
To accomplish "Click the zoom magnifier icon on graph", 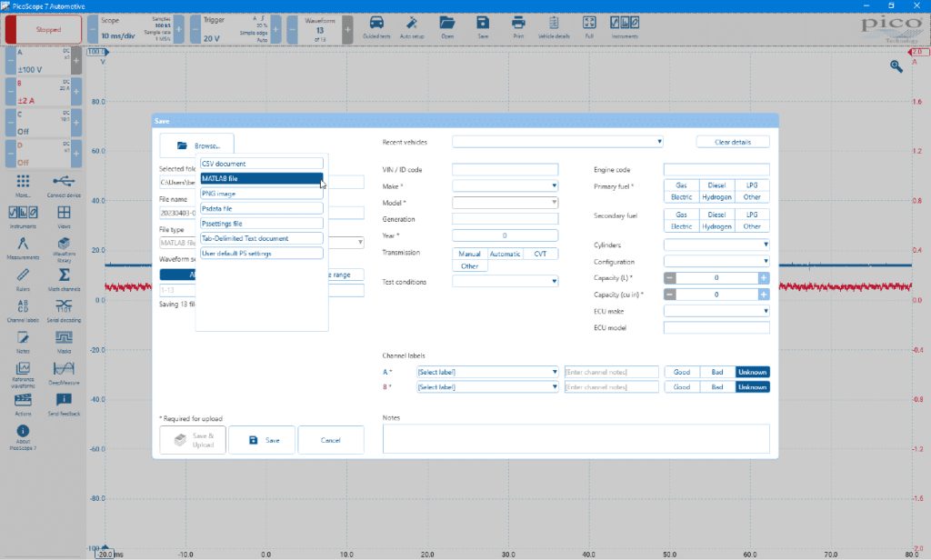I will (896, 66).
